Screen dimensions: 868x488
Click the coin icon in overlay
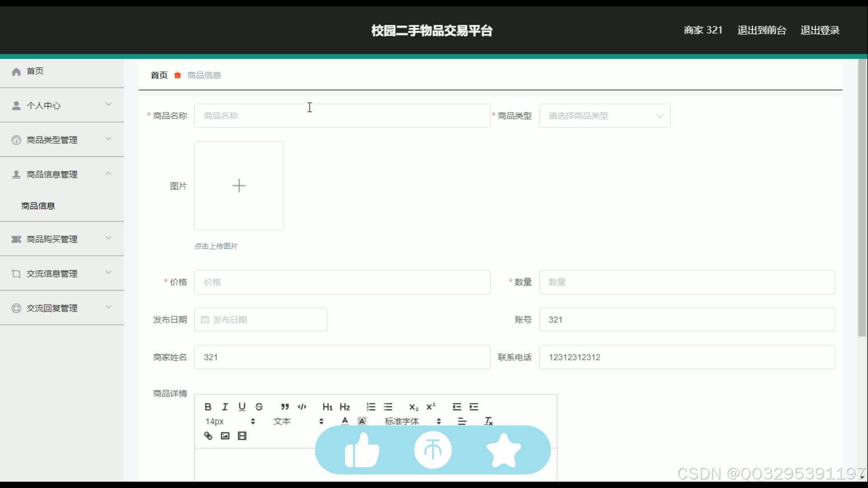point(433,450)
